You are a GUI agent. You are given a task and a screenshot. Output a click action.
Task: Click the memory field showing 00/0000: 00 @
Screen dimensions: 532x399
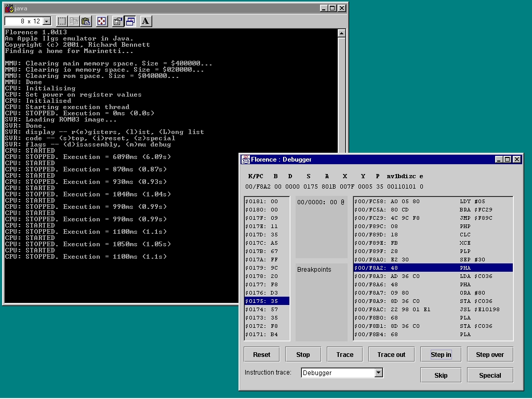point(321,202)
